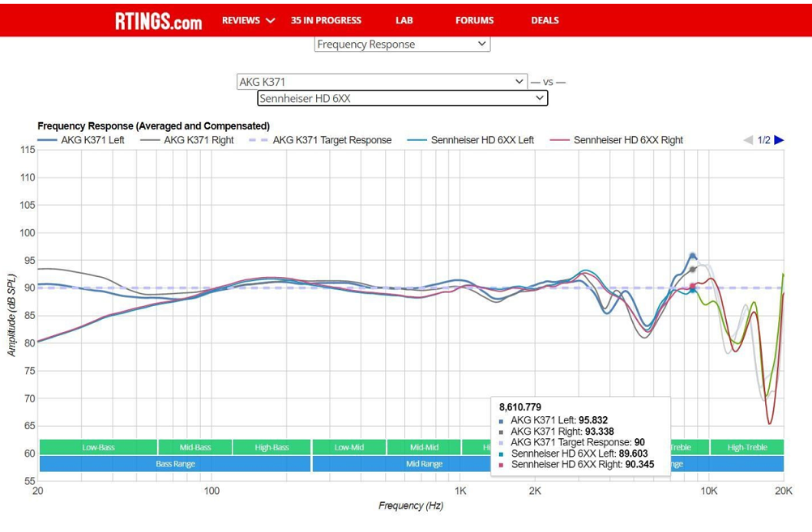Toggle the AKG K371 Right legend series
The width and height of the screenshot is (812, 532).
point(187,140)
